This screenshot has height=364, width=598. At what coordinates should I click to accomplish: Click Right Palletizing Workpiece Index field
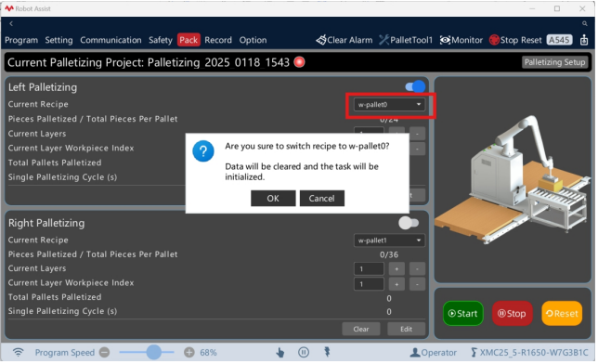coord(369,284)
